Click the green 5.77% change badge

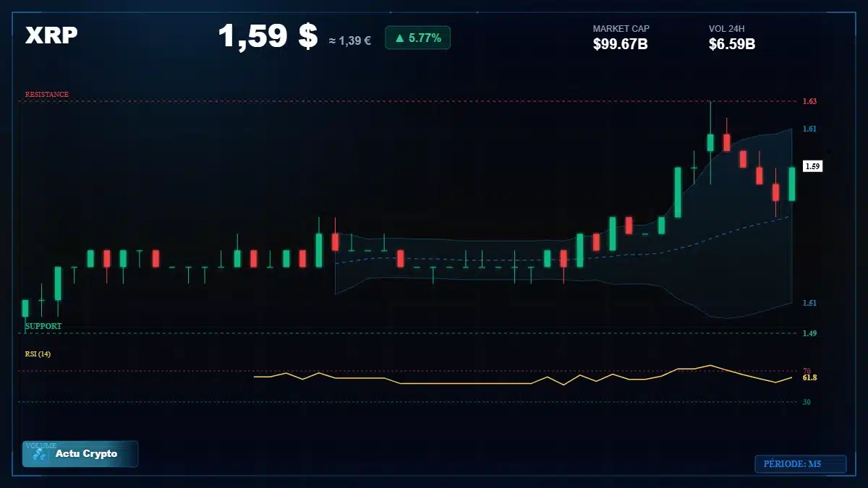[x=417, y=38]
